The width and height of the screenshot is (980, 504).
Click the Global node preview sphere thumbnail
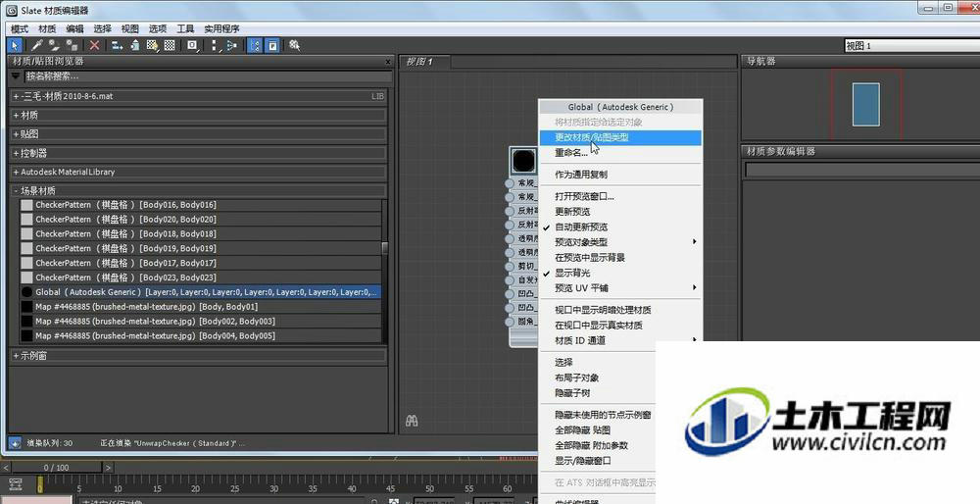(x=523, y=161)
